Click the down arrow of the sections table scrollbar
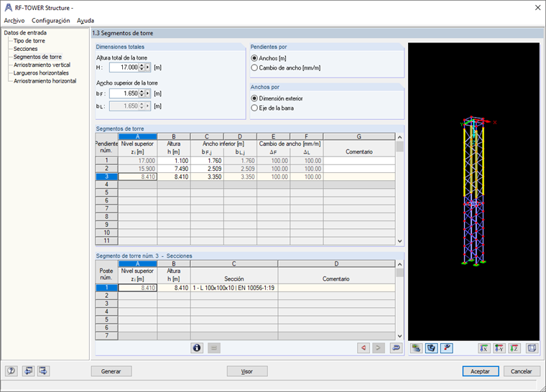546x392 pixels. (x=399, y=336)
